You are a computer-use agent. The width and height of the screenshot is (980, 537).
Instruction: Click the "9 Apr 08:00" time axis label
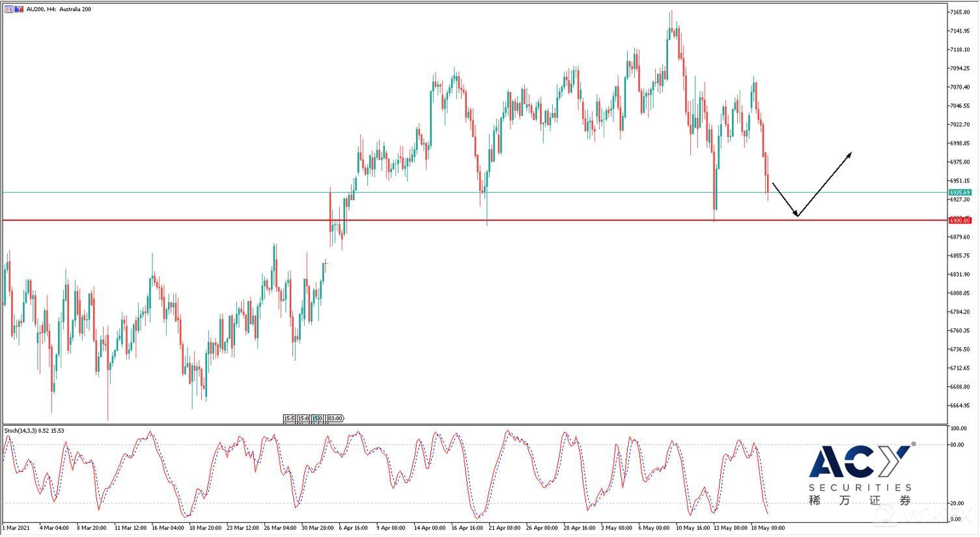pos(391,528)
